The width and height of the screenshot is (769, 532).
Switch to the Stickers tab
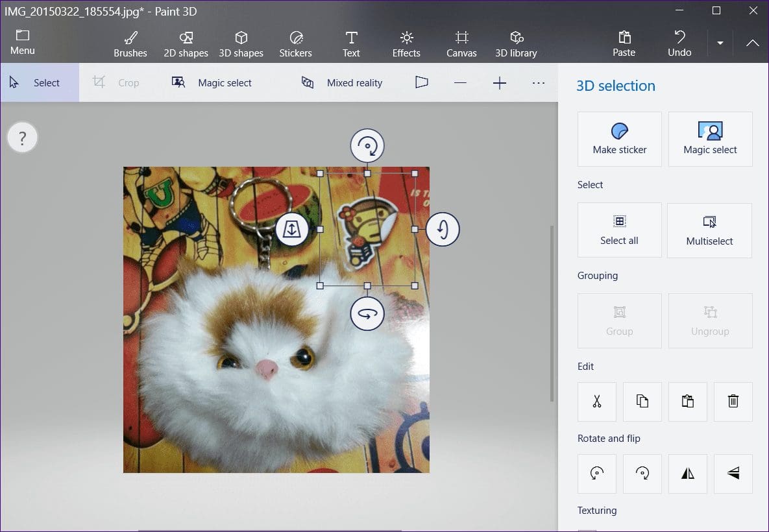[295, 44]
